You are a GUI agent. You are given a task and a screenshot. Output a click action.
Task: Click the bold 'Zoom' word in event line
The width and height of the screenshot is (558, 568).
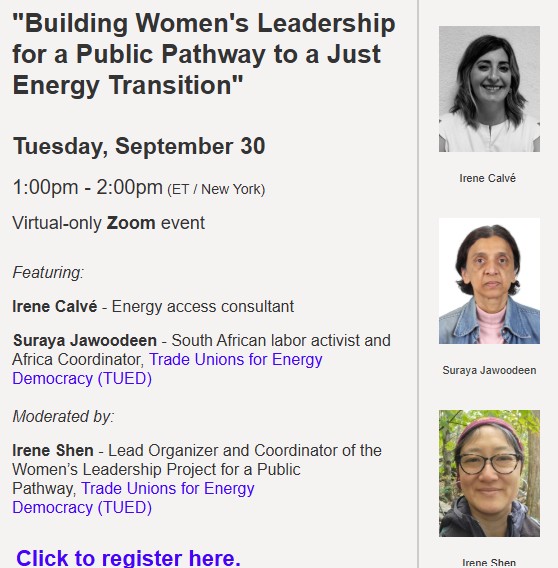(131, 223)
